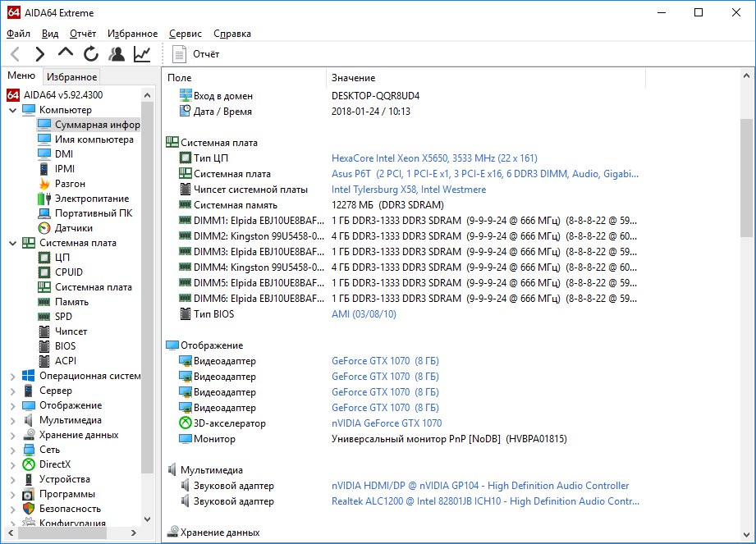Select the Датчики sensor item in tree
Viewport: 756px width, 544px height.
coord(73,228)
